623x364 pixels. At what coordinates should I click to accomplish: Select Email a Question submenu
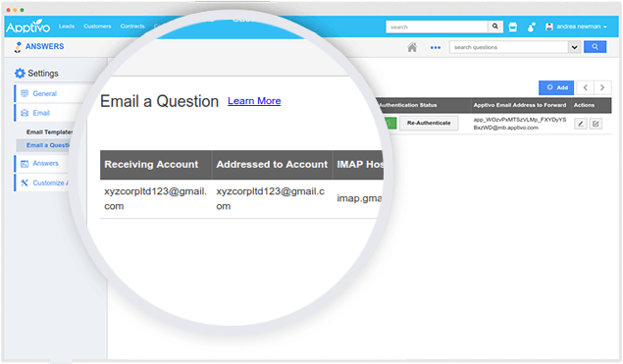[x=48, y=145]
